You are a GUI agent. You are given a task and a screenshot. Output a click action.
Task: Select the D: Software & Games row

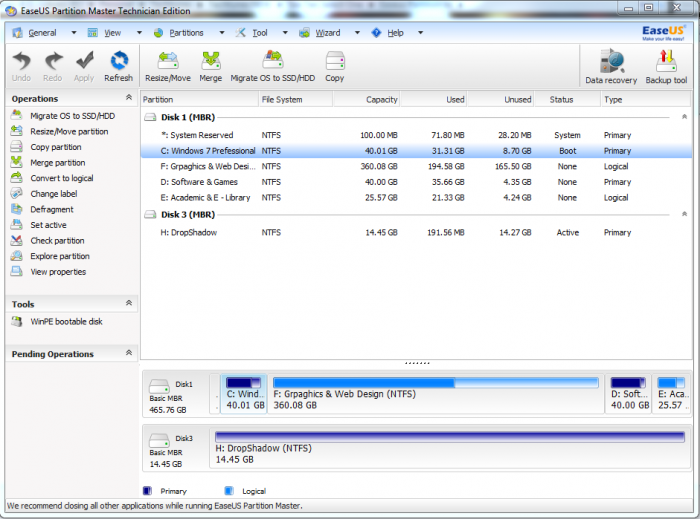(x=416, y=182)
